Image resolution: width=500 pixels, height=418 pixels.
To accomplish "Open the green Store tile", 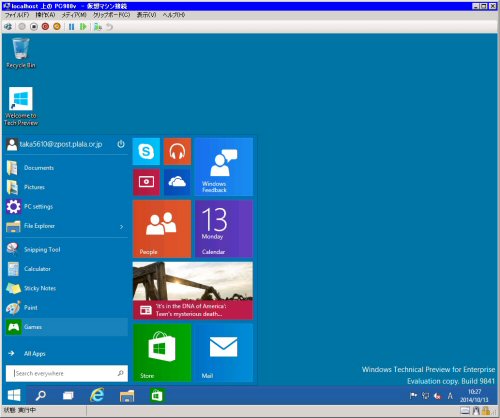I will (x=162, y=353).
